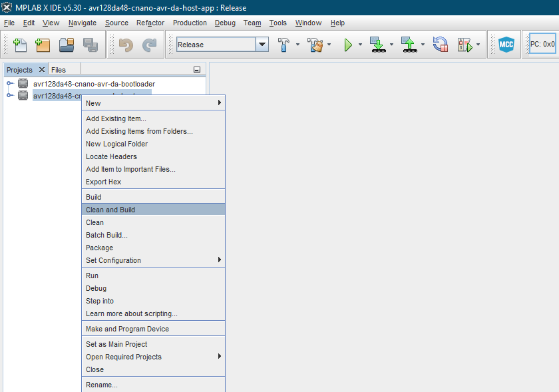This screenshot has width=559, height=392.
Task: Choose Locate Headers menu entry
Action: click(x=154, y=156)
